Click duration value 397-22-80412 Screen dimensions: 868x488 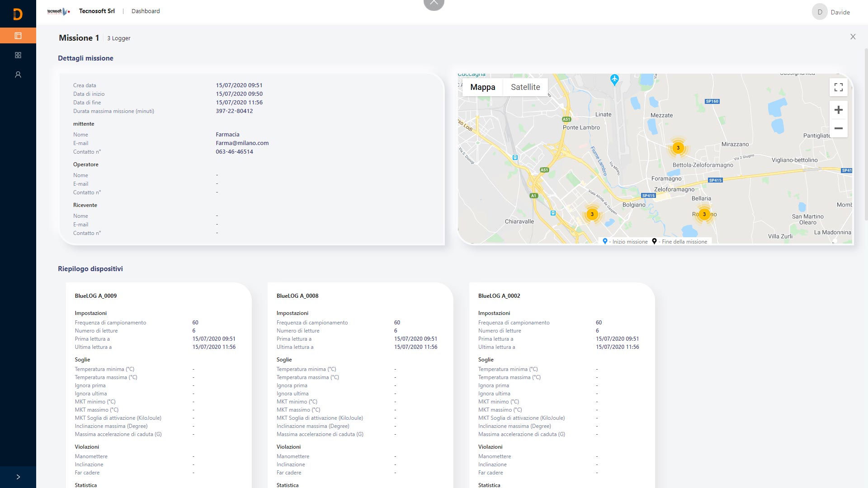pyautogui.click(x=234, y=111)
